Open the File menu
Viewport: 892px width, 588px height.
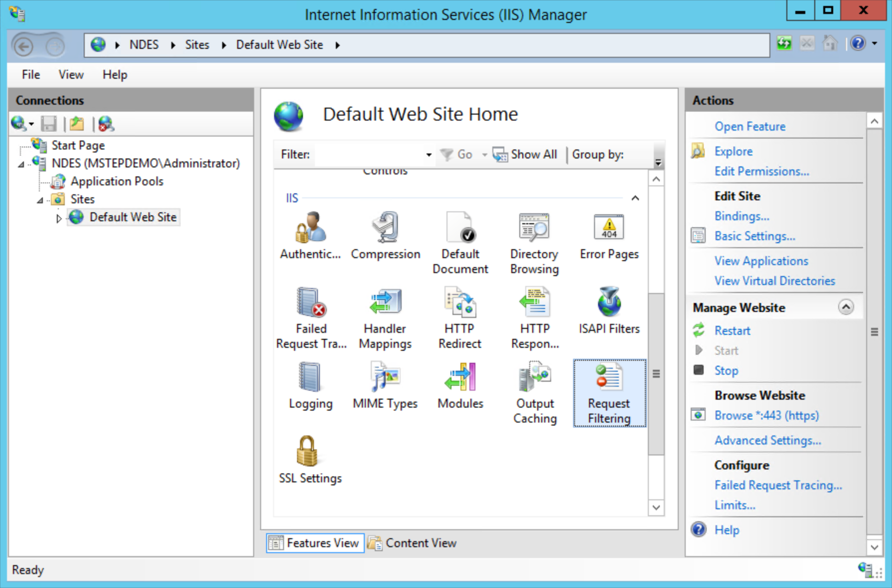click(x=31, y=74)
